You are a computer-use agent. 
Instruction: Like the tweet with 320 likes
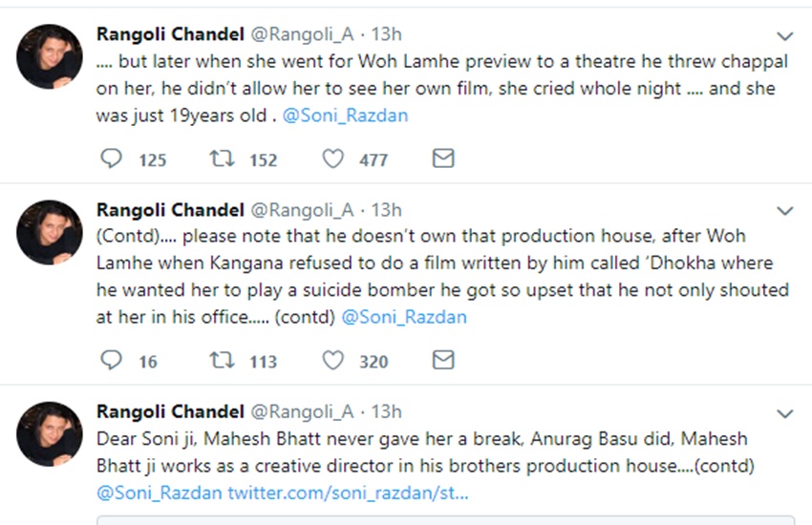coord(333,360)
